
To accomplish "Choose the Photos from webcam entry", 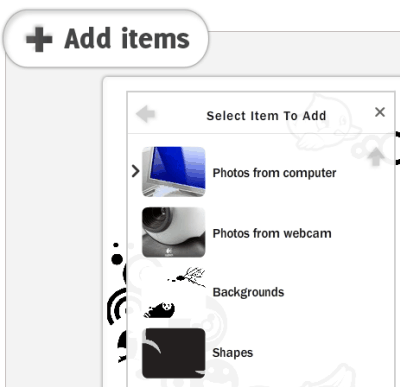I will pos(272,233).
